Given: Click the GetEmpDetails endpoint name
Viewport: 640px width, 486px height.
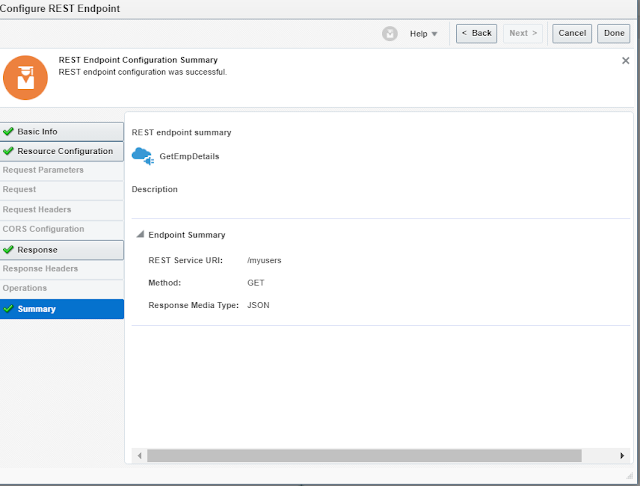Looking at the screenshot, I should click(189, 156).
